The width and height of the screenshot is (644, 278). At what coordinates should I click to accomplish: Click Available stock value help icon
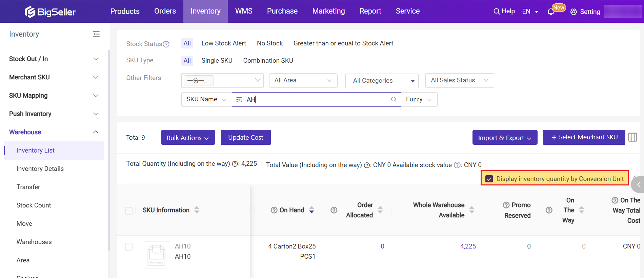pos(457,165)
